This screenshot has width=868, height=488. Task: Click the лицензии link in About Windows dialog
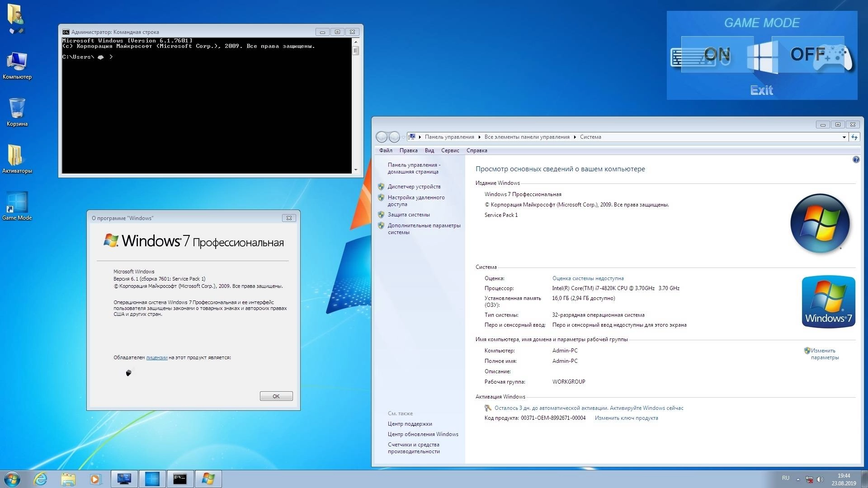(156, 357)
